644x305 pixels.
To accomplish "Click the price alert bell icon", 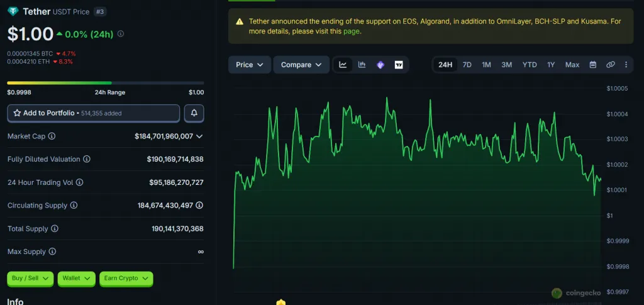I will [x=194, y=113].
